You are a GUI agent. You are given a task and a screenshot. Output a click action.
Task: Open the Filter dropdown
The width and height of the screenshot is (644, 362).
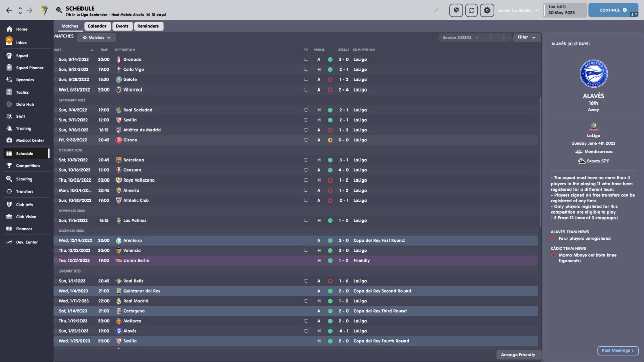(x=527, y=37)
